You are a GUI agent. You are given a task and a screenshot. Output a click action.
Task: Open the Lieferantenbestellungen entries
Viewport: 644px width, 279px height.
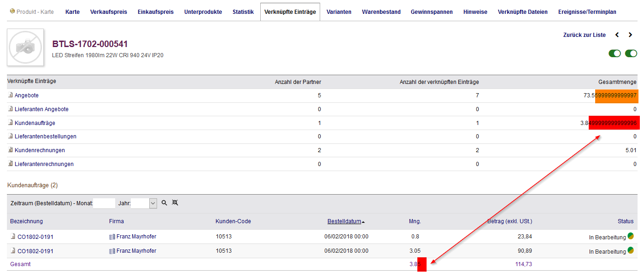(x=46, y=137)
